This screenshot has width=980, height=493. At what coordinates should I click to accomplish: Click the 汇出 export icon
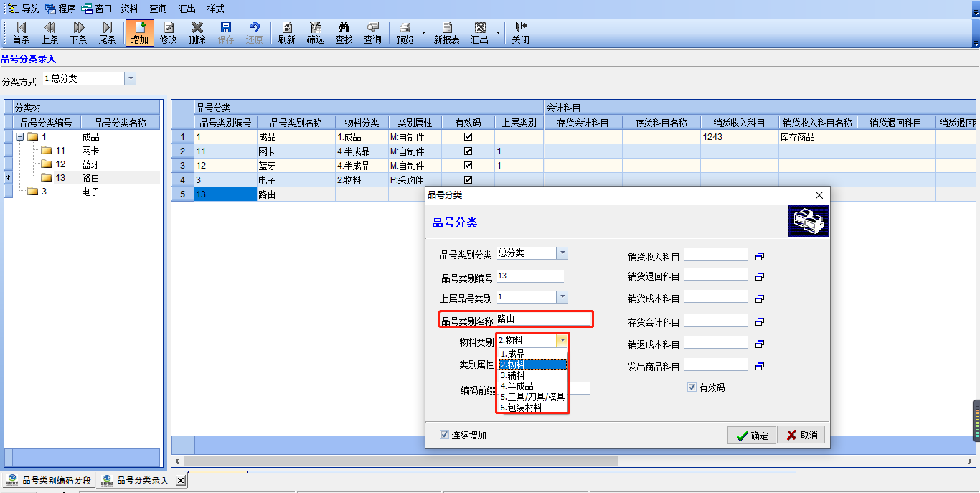tap(480, 33)
